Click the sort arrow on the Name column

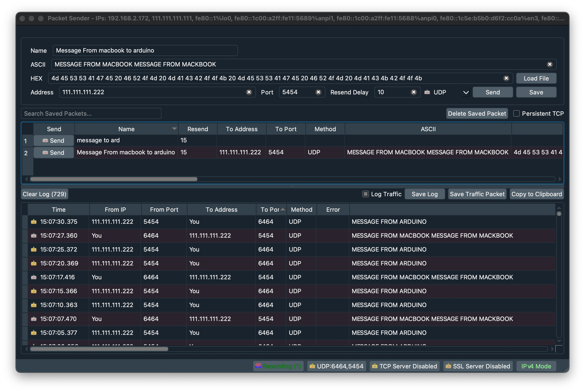click(x=174, y=129)
